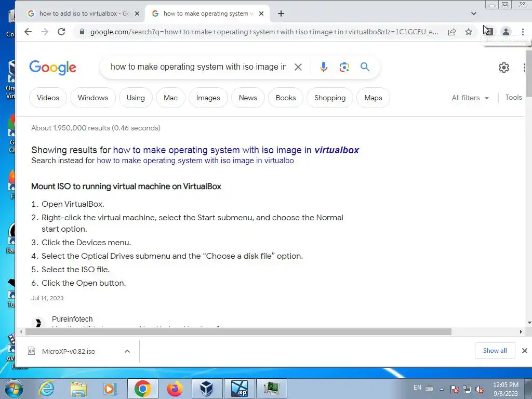Reload the current Google page

point(61,32)
